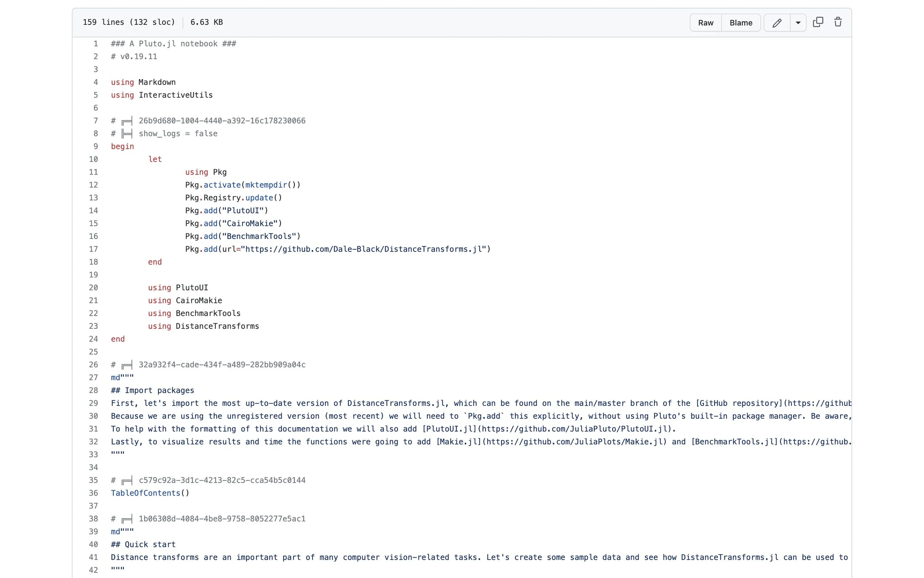Click 'Pkg.Registry.update()' code line
This screenshot has height=578, width=924.
click(233, 198)
